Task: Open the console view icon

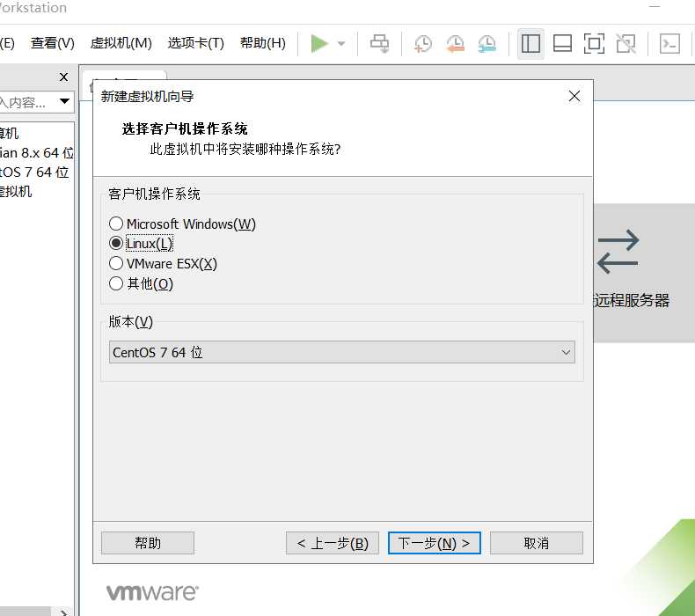Action: pyautogui.click(x=669, y=43)
